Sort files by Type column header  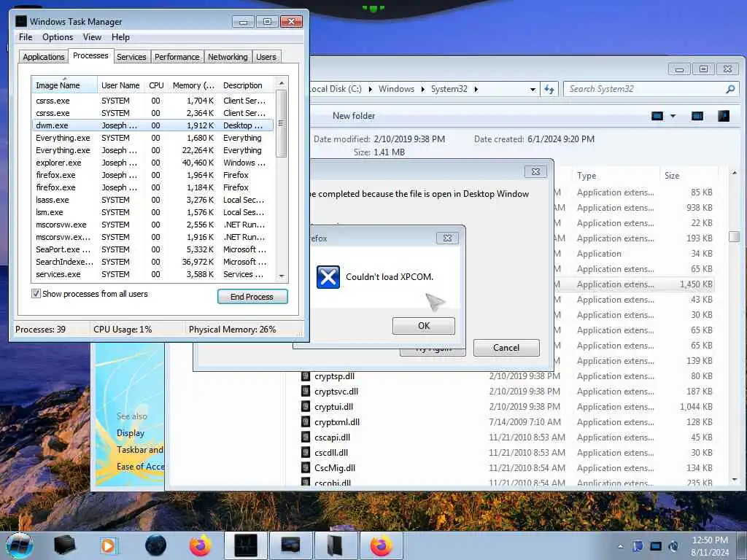pos(616,176)
